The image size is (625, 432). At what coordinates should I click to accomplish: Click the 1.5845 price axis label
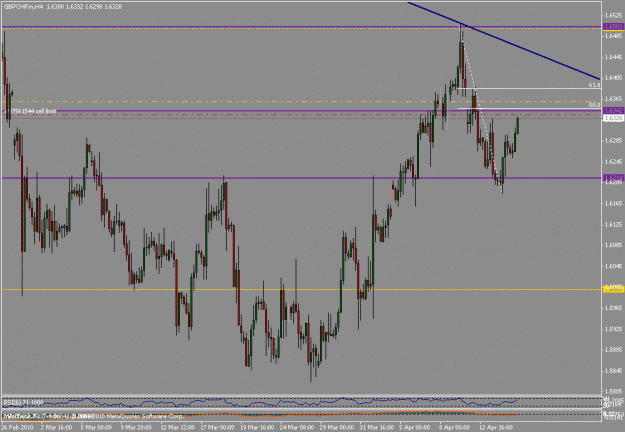click(x=613, y=371)
